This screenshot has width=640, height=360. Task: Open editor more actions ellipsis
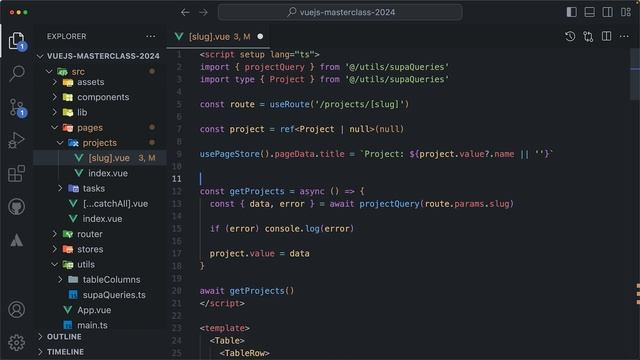[x=624, y=36]
